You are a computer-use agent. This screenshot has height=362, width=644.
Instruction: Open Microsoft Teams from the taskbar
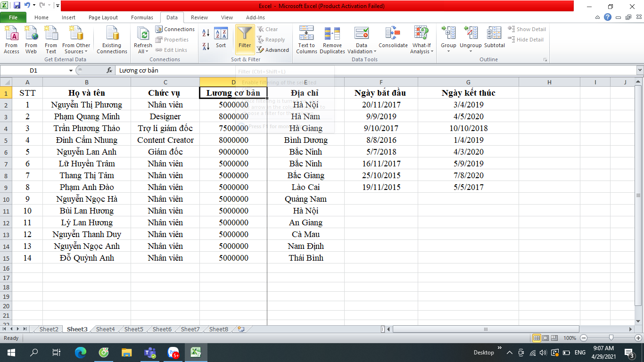click(x=150, y=352)
